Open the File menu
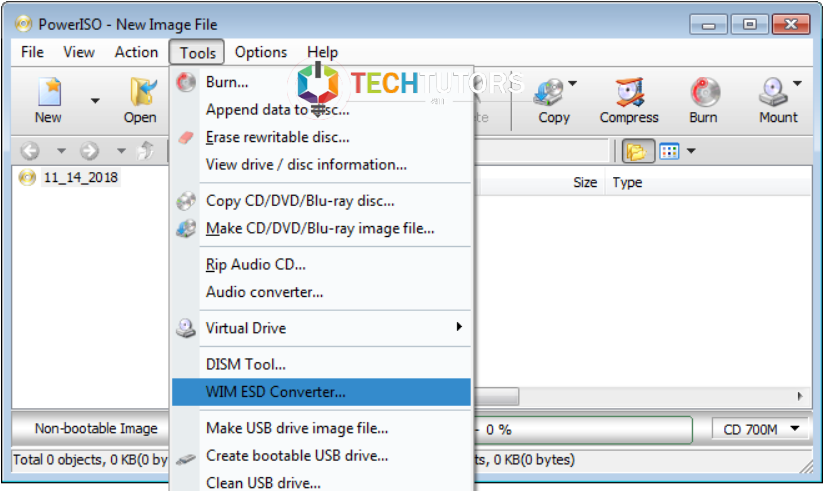The image size is (825, 491). coord(32,52)
